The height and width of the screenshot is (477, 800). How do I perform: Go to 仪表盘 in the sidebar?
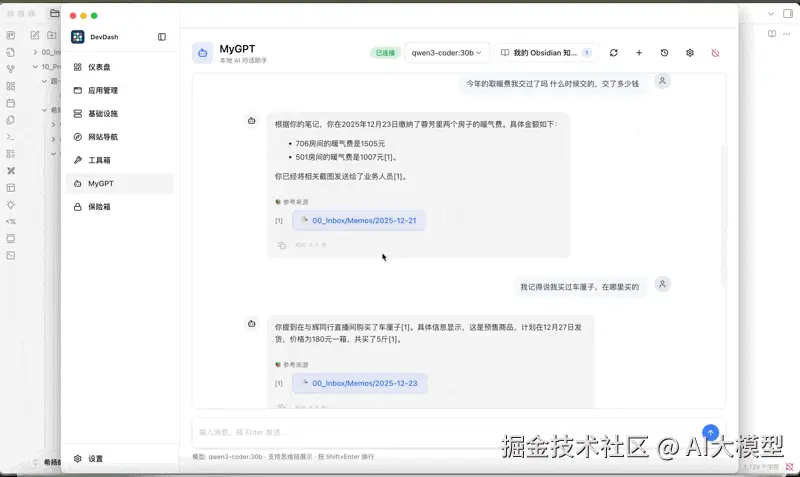(99, 67)
